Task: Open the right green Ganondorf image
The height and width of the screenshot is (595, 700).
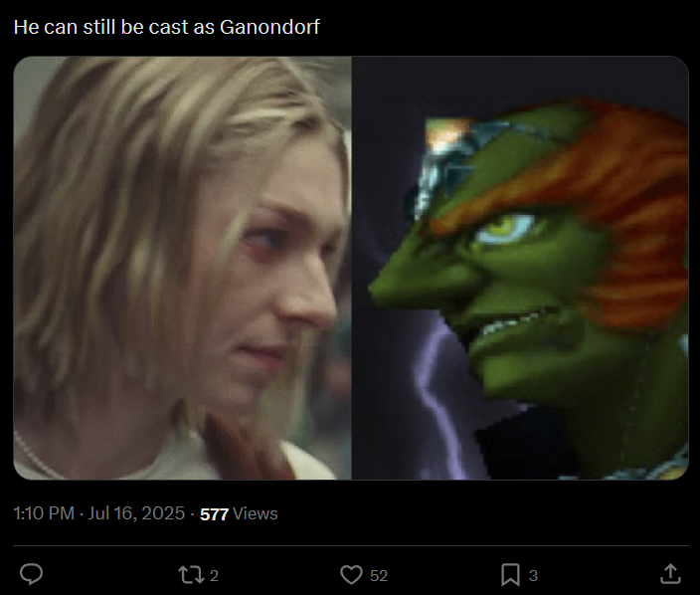Action: pos(520,268)
